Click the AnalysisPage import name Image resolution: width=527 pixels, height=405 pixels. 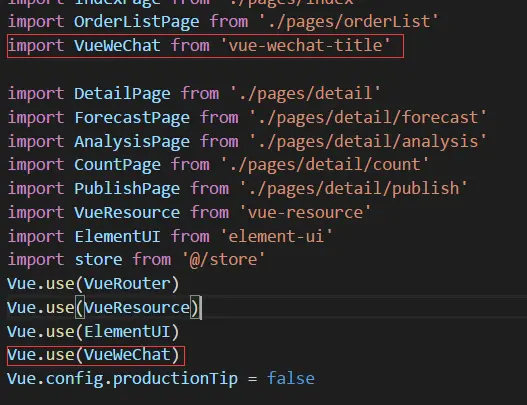[132, 141]
